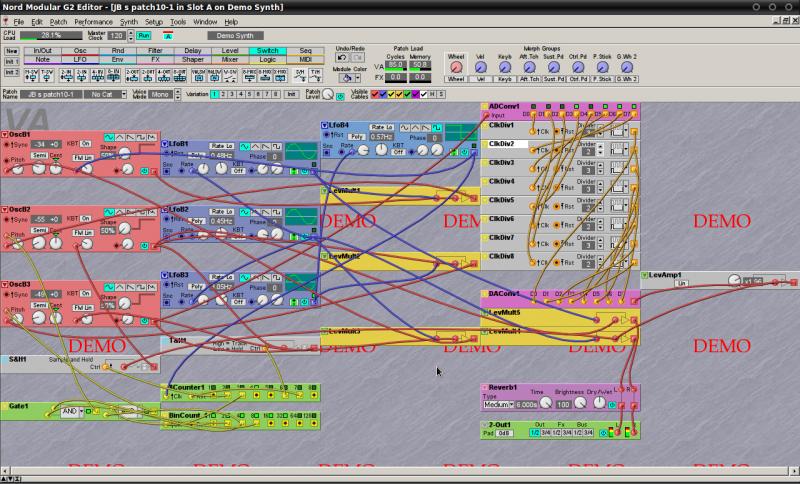
Task: Toggle green cable visibility
Action: (x=408, y=94)
